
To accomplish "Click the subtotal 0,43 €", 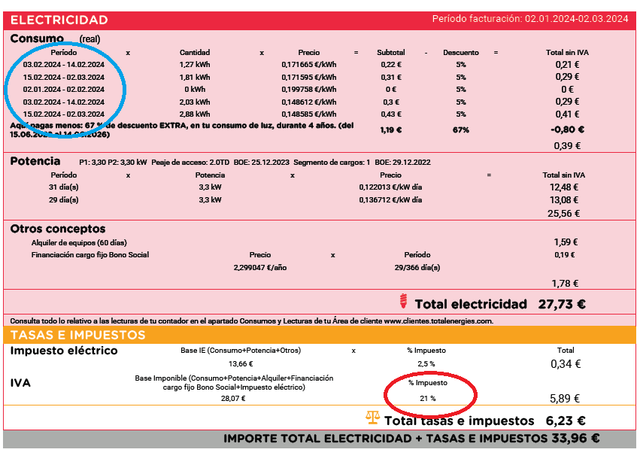I will pos(391,114).
